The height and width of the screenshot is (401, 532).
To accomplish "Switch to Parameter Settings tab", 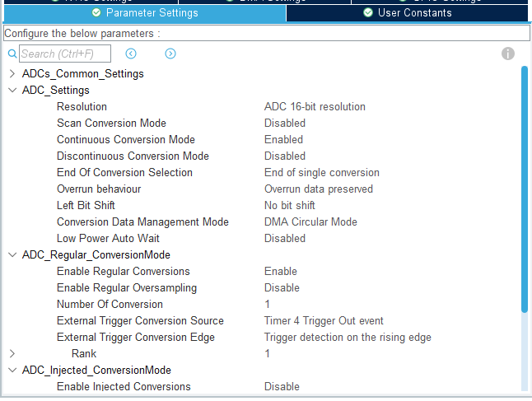I will pos(145,13).
